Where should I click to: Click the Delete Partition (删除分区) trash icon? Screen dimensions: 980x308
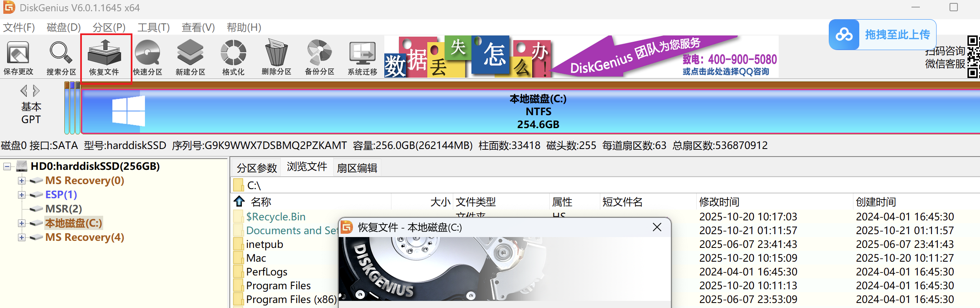(276, 58)
